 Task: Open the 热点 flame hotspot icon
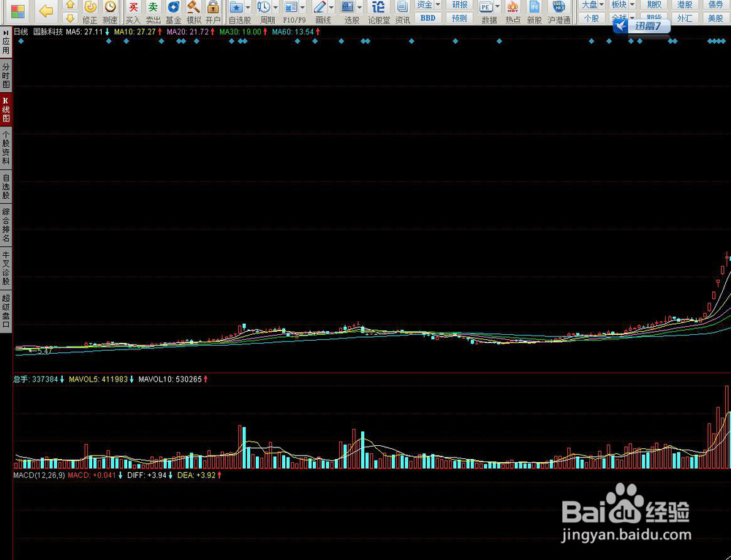[513, 12]
